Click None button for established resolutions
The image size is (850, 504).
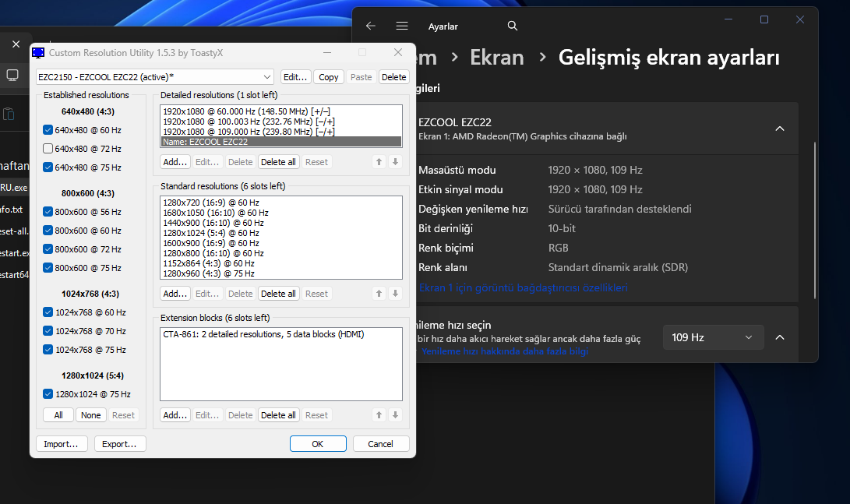tap(91, 415)
